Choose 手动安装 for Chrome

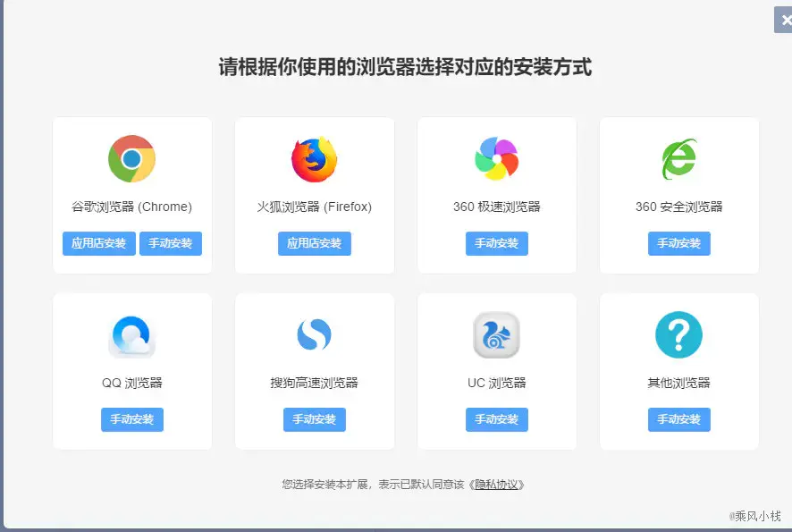171,243
